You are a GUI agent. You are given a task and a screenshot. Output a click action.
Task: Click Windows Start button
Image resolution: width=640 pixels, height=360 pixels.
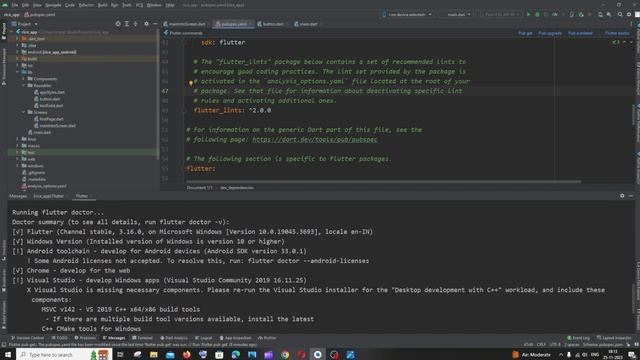(x=8, y=354)
